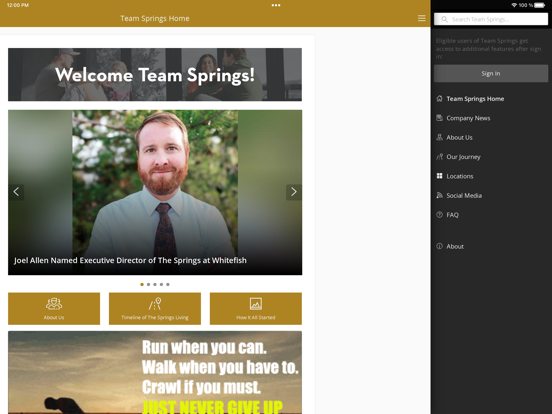
Task: Open the Joel Allen news headline
Action: coord(130,261)
